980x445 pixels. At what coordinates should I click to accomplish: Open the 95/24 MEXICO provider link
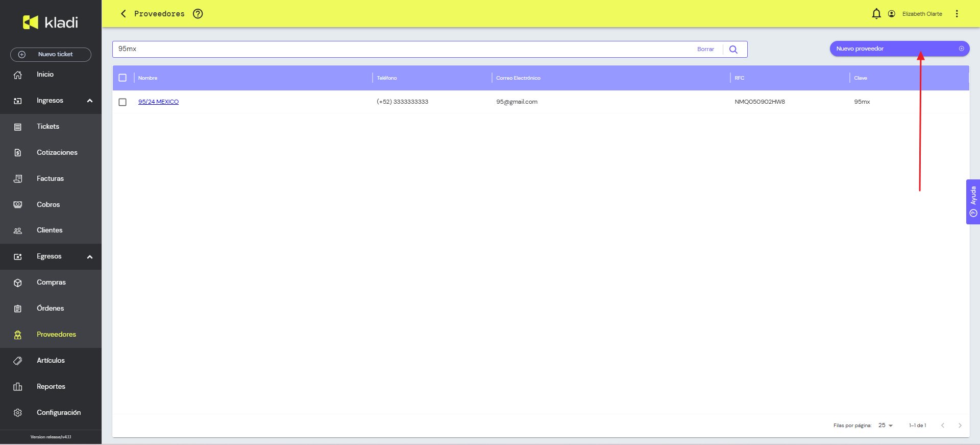click(x=158, y=102)
